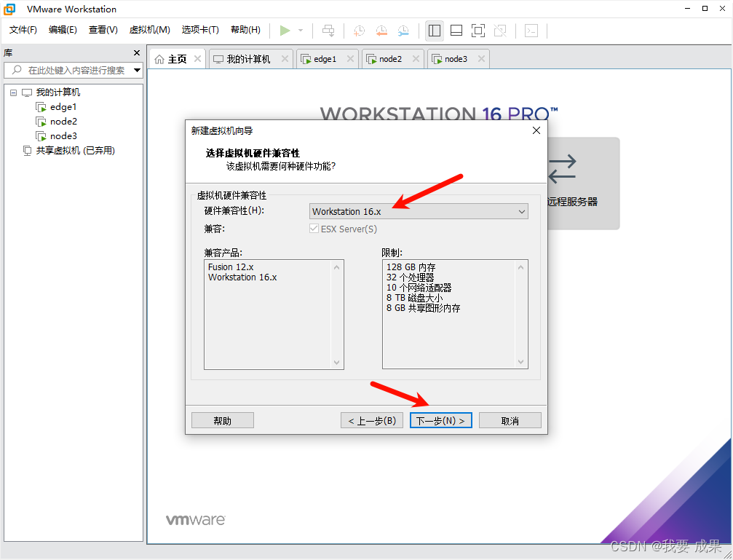733x560 pixels.
Task: Enter full screen mode
Action: click(478, 31)
